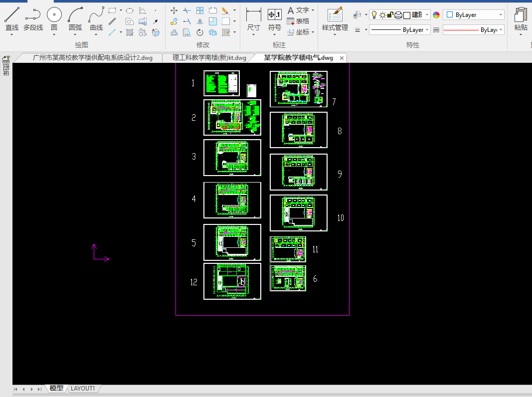532x397 pixels.
Task: Choose the double-line multiline tool
Action: pyautogui.click(x=112, y=21)
